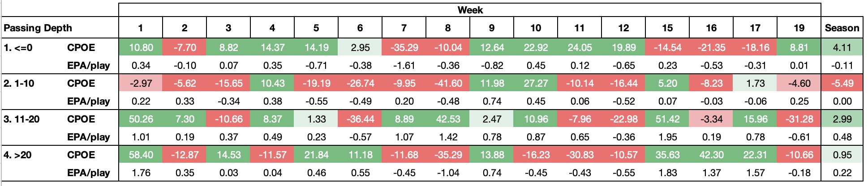Select the Season CPOE value 4.11
Screen dimensions: 868x186
(x=842, y=47)
